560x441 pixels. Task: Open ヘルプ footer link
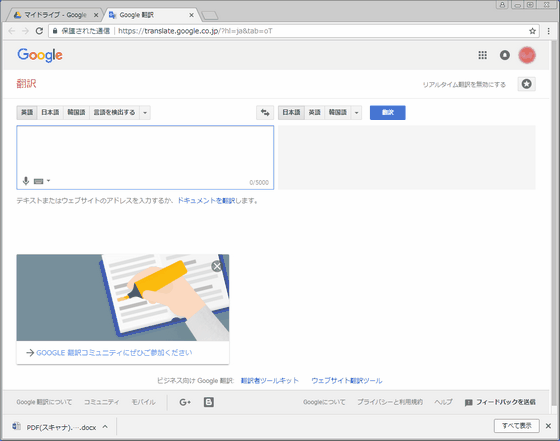444,402
